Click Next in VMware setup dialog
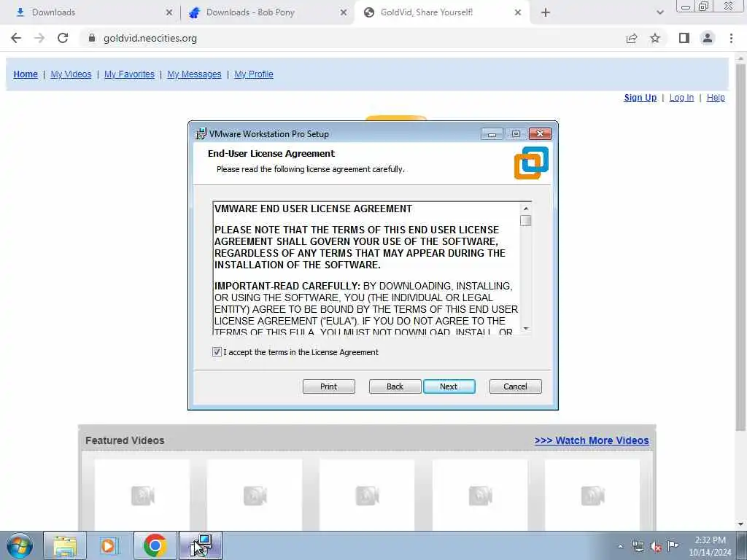 coord(449,386)
